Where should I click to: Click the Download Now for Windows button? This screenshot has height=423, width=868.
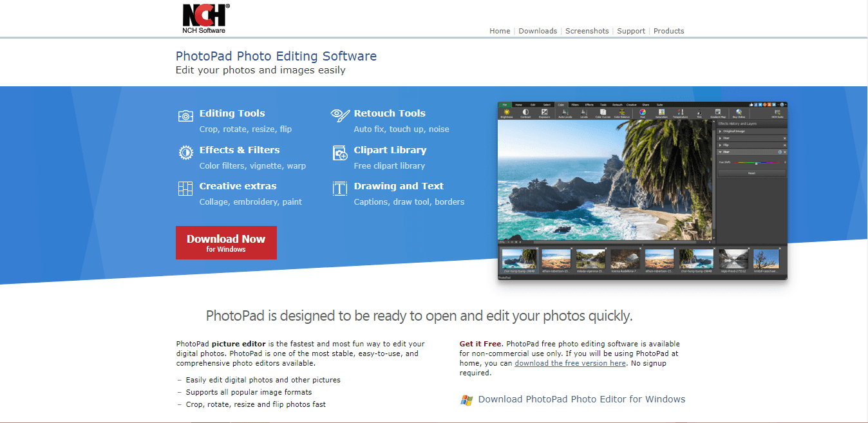(226, 243)
